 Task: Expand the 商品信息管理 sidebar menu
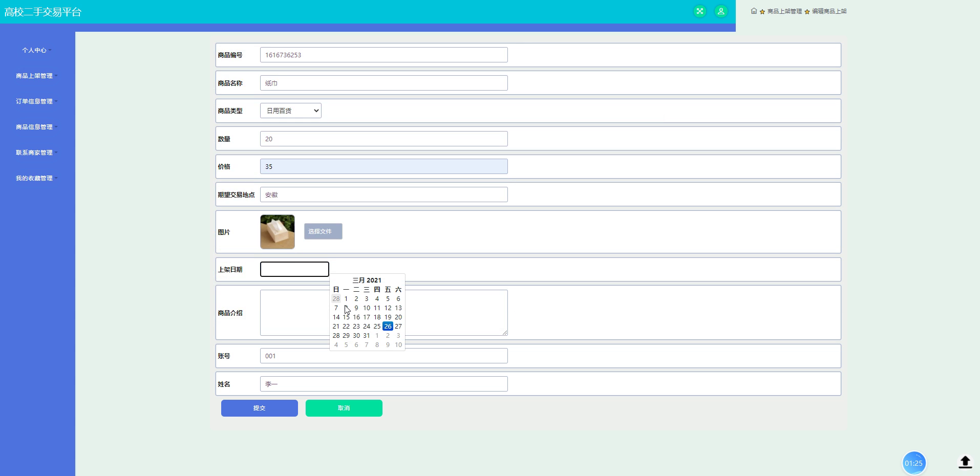pos(37,127)
